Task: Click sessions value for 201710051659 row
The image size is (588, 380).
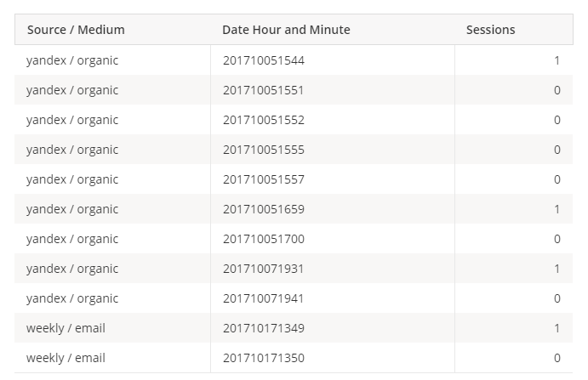Action: coord(557,209)
